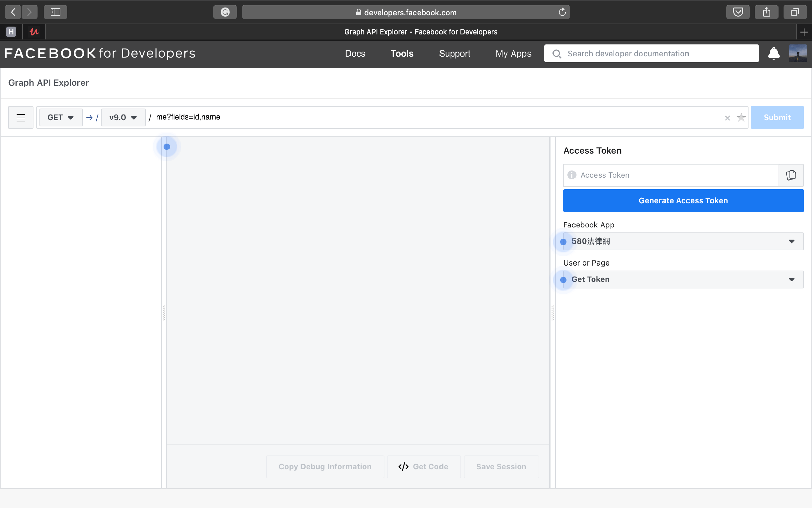812x508 pixels.
Task: Go back with Safari back arrow
Action: (13, 12)
